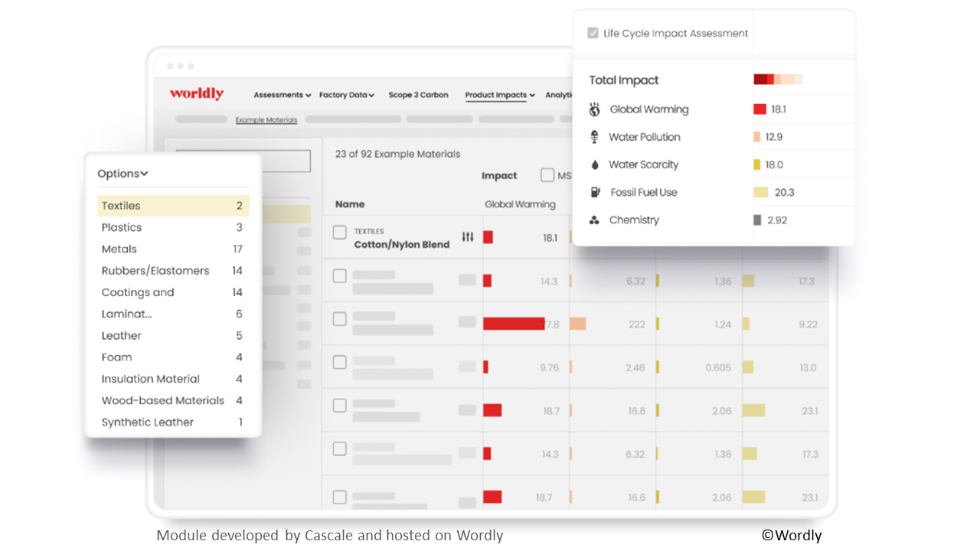The width and height of the screenshot is (980, 551).
Task: Click the Water Scarcity droplet icon
Action: pyautogui.click(x=594, y=165)
